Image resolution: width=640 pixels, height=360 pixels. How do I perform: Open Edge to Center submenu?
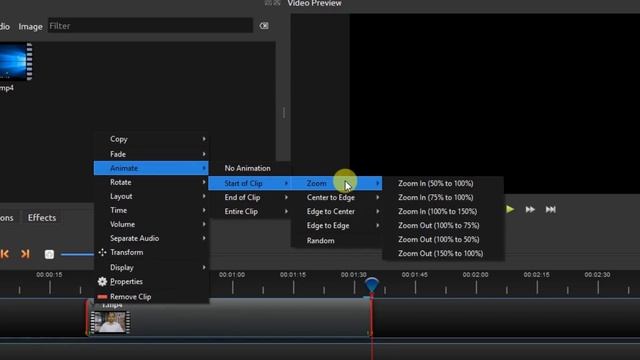(337, 211)
